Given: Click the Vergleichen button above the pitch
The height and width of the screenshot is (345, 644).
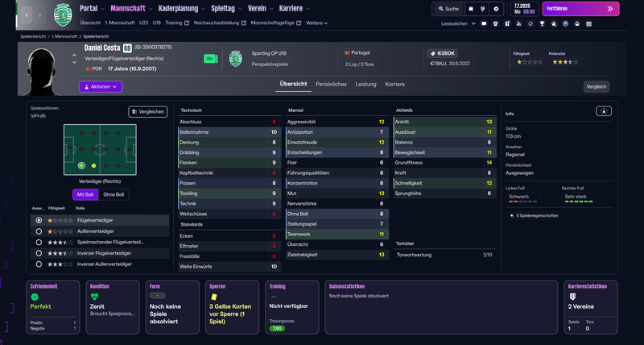Looking at the screenshot, I should (148, 111).
